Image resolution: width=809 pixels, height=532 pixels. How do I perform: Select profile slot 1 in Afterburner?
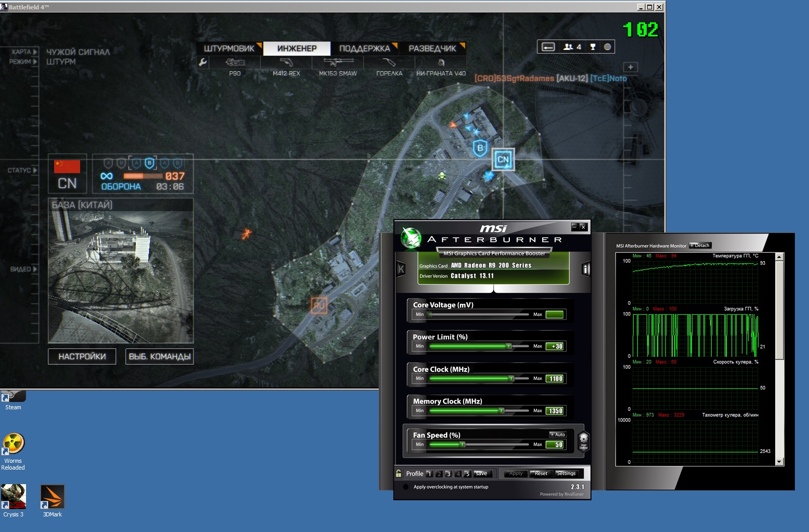pyautogui.click(x=429, y=474)
